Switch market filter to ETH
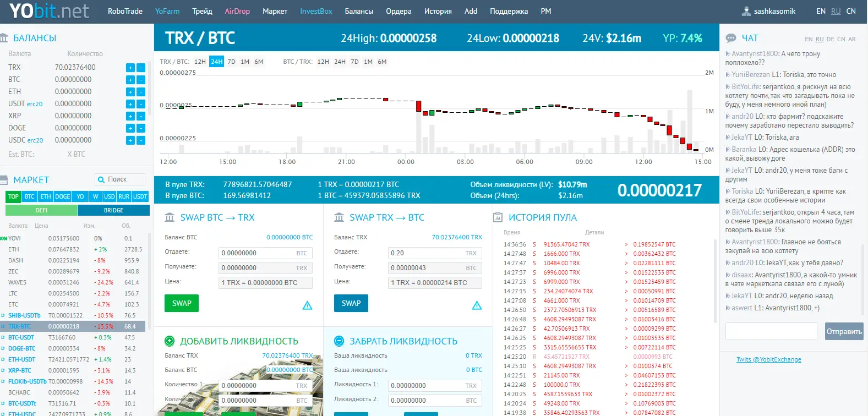Viewport: 868px width, 416px height. pyautogui.click(x=46, y=196)
